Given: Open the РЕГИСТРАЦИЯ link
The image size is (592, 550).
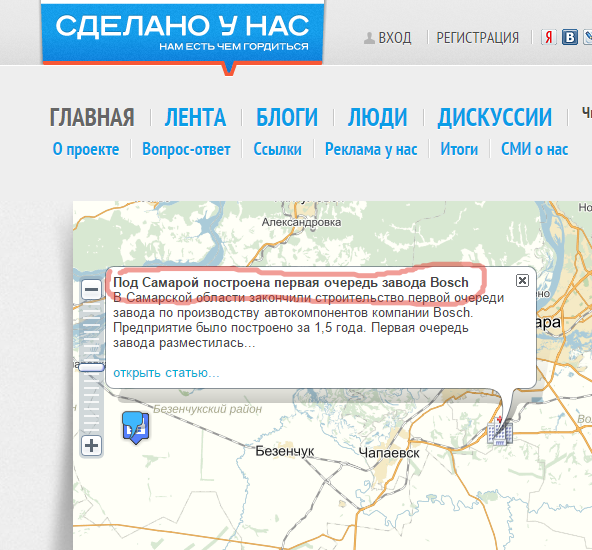Looking at the screenshot, I should (478, 38).
